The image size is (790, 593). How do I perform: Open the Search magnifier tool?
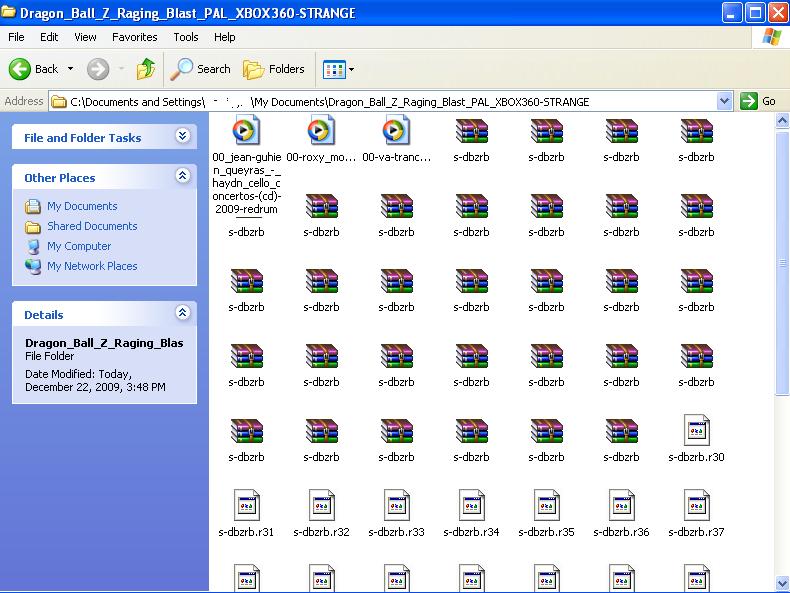(200, 69)
